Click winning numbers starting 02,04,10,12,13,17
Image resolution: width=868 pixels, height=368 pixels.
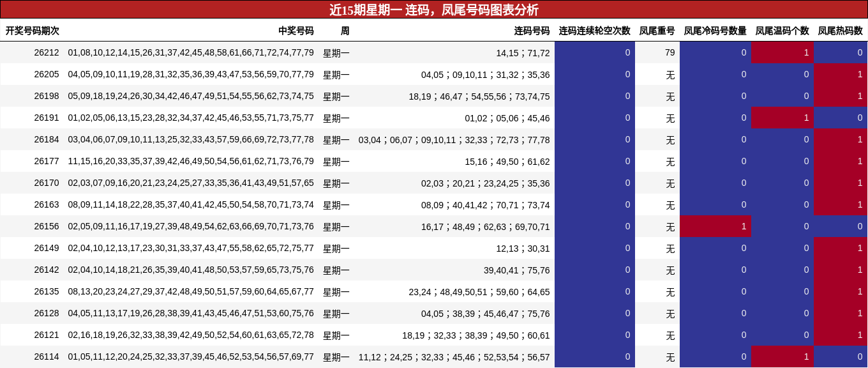pyautogui.click(x=191, y=248)
